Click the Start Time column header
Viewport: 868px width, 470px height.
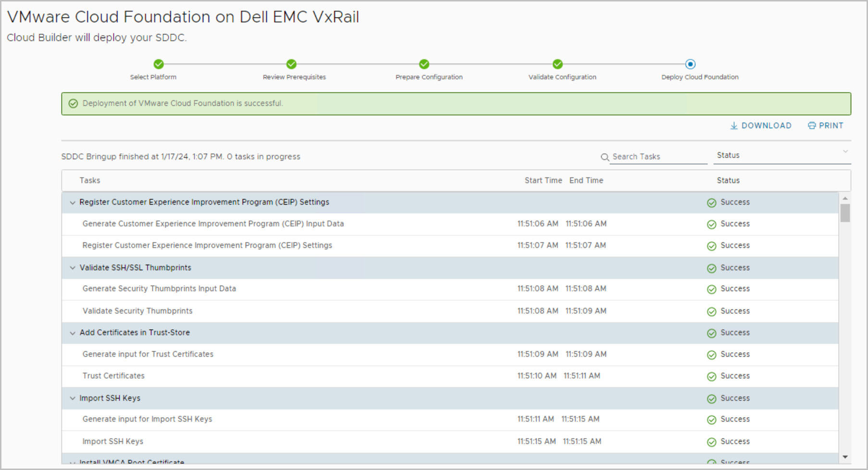point(543,180)
